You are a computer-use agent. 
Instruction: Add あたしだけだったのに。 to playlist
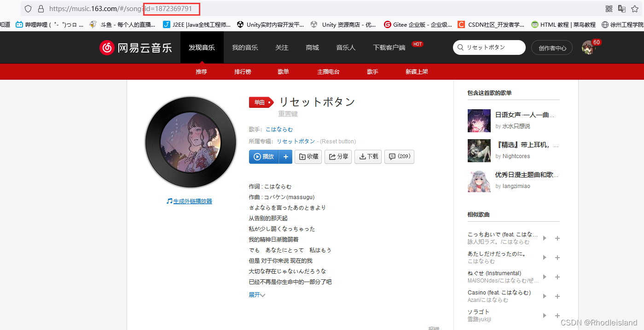click(557, 258)
